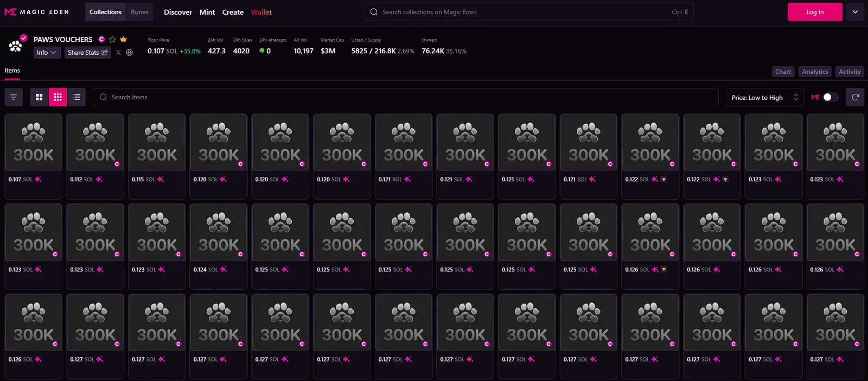The width and height of the screenshot is (868, 381).
Task: Open the Chart view
Action: click(x=783, y=72)
